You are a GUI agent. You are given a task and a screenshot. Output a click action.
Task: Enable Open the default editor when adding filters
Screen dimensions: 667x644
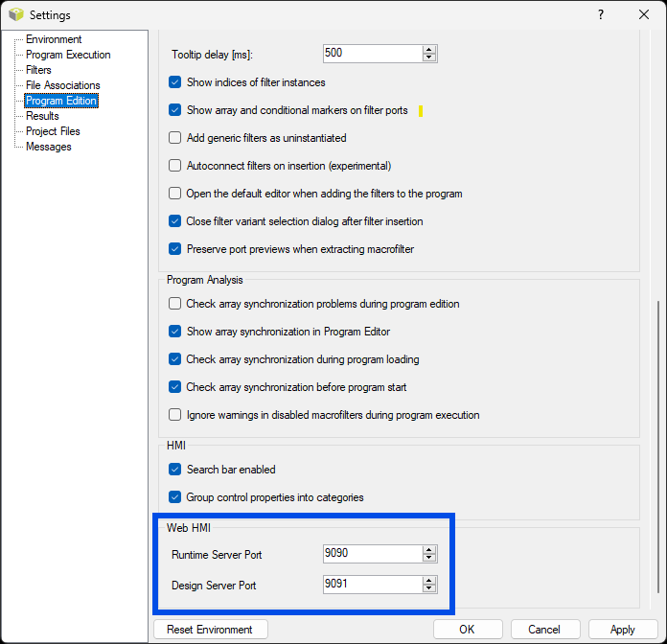coord(174,194)
